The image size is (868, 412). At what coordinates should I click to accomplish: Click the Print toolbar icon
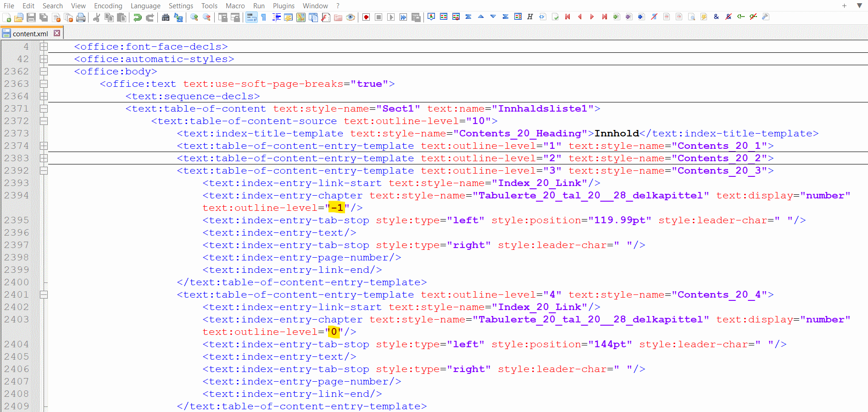tap(81, 17)
